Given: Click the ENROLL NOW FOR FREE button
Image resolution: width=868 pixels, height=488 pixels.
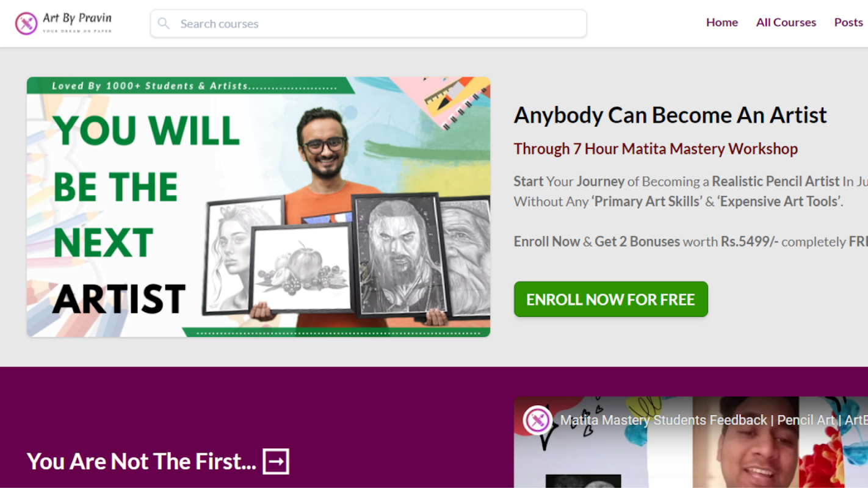Looking at the screenshot, I should point(611,300).
